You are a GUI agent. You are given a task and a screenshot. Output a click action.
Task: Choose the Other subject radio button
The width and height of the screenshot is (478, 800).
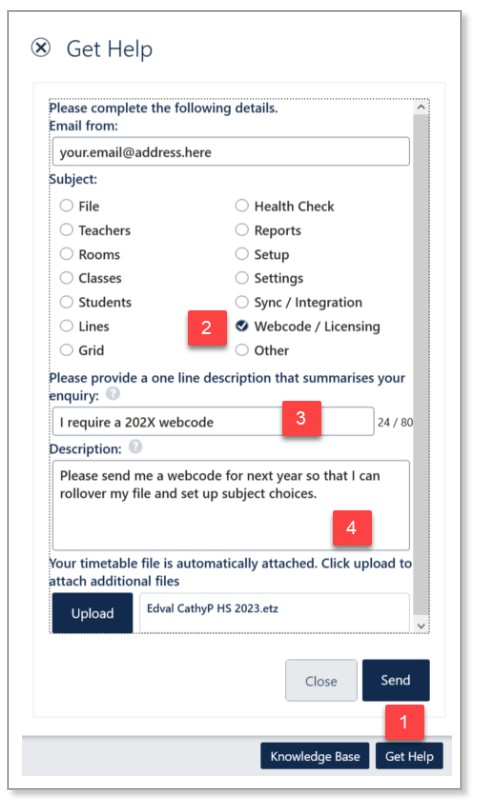coord(242,350)
